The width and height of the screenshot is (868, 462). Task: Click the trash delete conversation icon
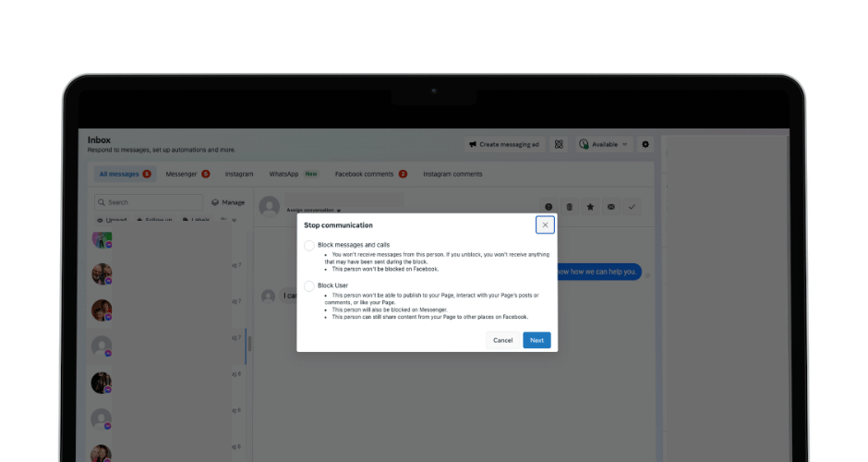(569, 207)
